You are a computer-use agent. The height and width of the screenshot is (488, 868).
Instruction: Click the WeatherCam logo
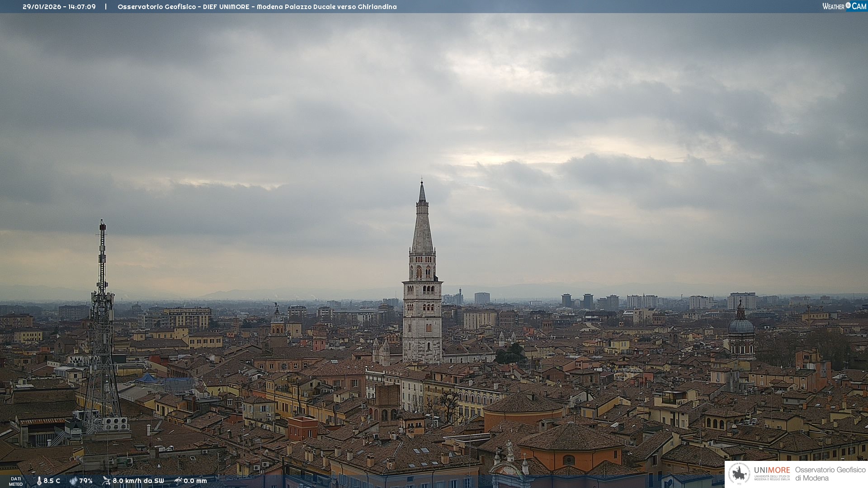click(844, 6)
